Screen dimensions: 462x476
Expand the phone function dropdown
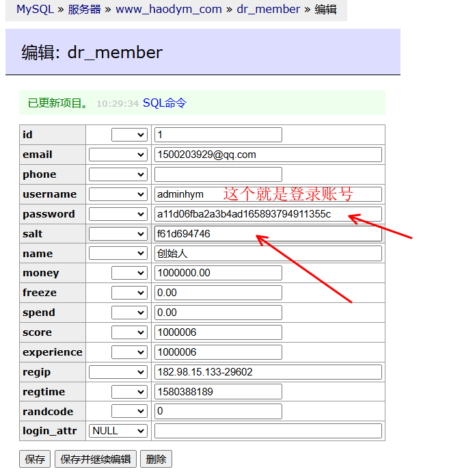[x=118, y=174]
